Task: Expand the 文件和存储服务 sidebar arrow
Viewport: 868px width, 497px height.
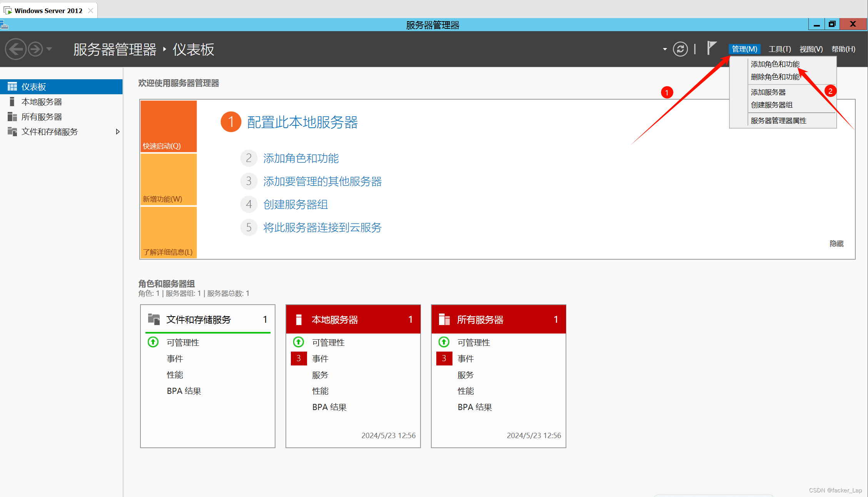Action: (x=118, y=132)
